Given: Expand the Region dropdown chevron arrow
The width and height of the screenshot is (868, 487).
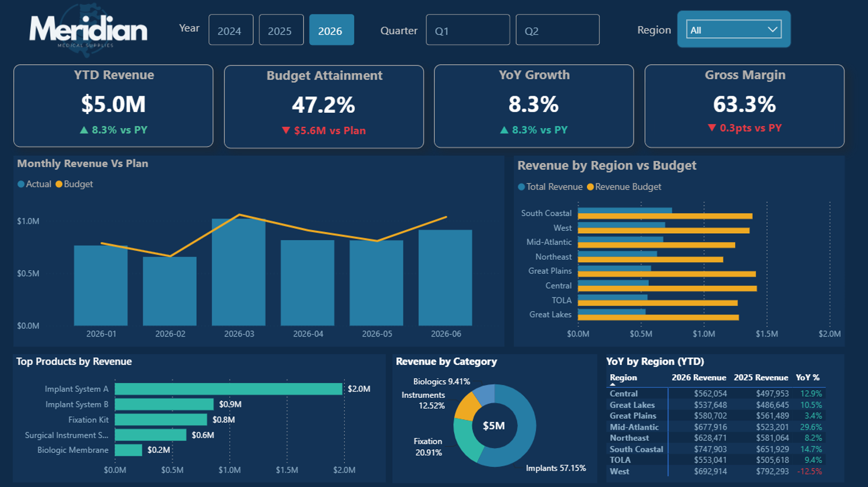Looking at the screenshot, I should [x=772, y=30].
